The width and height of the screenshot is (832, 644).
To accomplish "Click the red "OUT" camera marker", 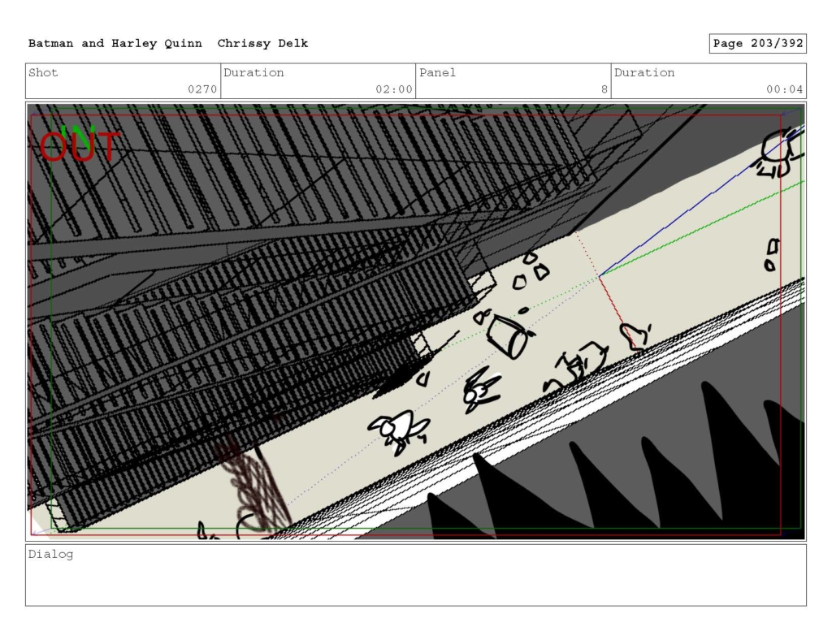I will point(80,147).
